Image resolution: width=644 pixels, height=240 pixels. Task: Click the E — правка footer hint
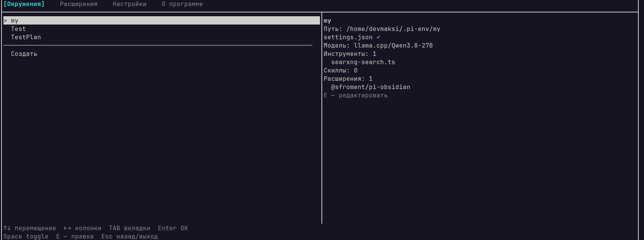click(x=75, y=237)
